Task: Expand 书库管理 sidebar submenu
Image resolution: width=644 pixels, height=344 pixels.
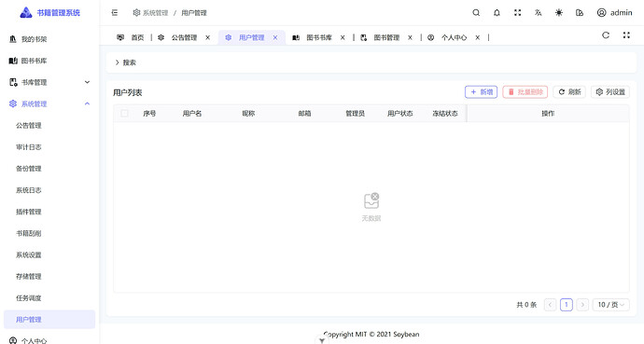Action: pyautogui.click(x=49, y=82)
